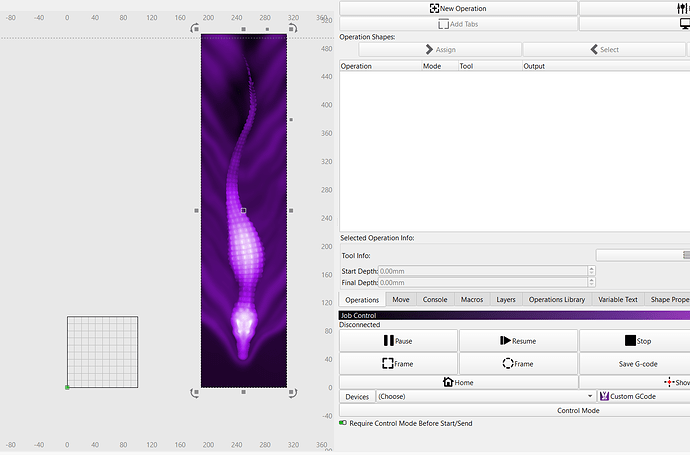
Task: Open the (Choose) device dropdown
Action: click(x=485, y=396)
